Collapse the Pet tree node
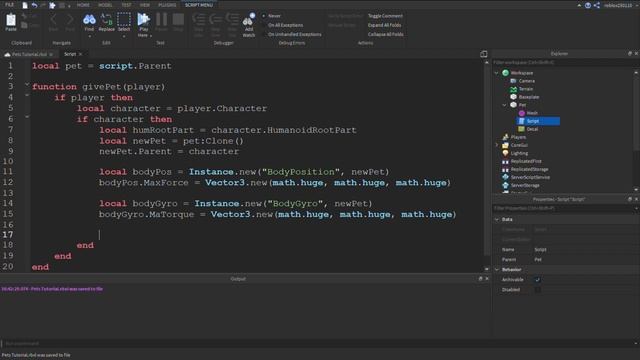The width and height of the screenshot is (640, 360). (504, 105)
